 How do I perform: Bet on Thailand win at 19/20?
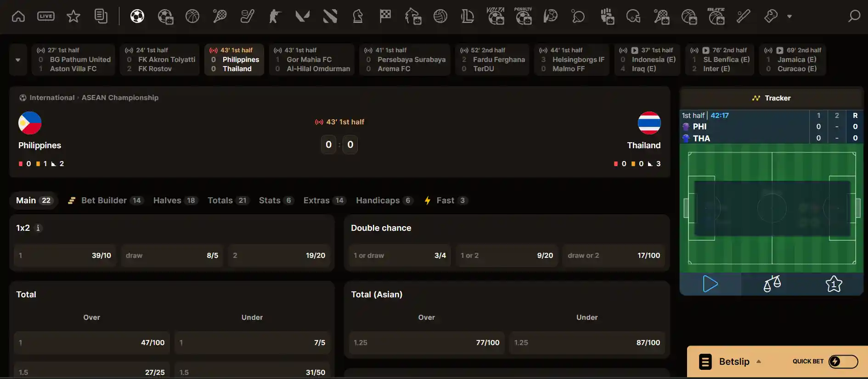(x=279, y=256)
